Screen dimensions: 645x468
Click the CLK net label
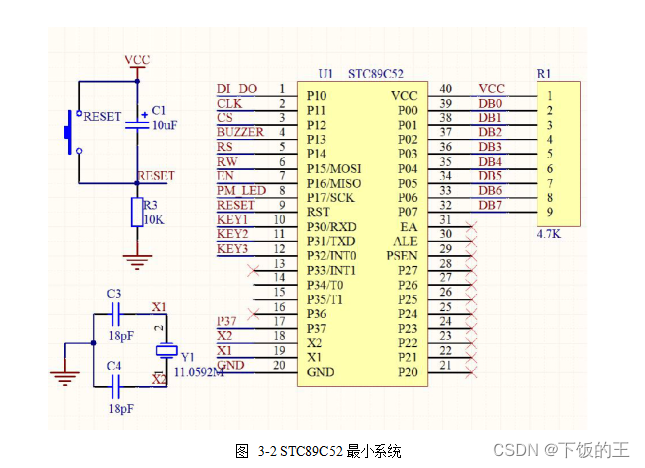(x=230, y=104)
